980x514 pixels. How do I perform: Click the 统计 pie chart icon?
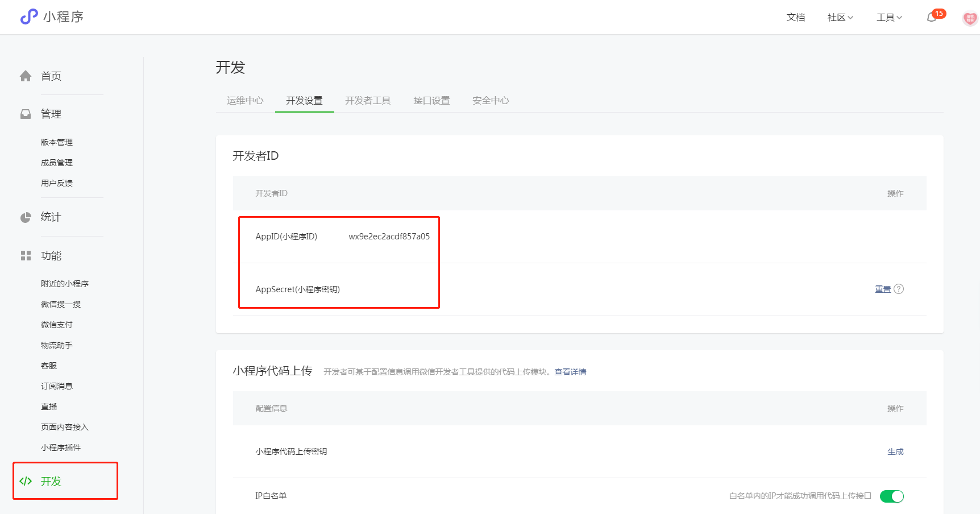coord(26,217)
